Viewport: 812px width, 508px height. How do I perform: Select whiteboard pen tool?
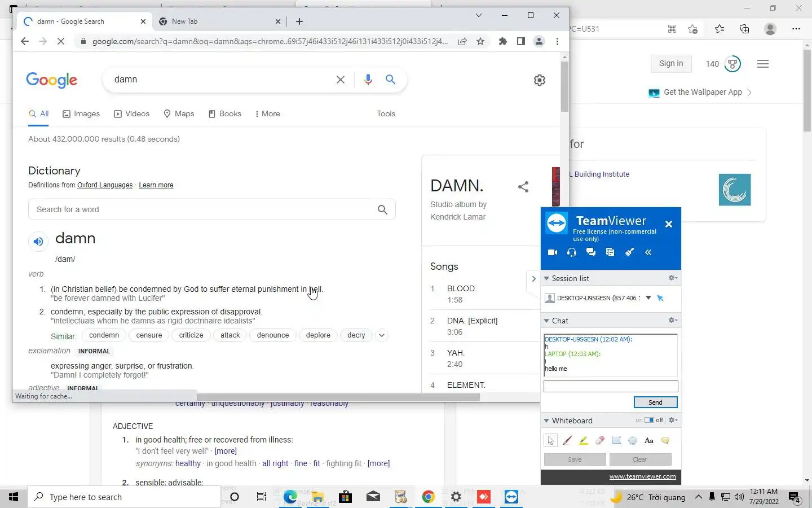click(x=567, y=440)
